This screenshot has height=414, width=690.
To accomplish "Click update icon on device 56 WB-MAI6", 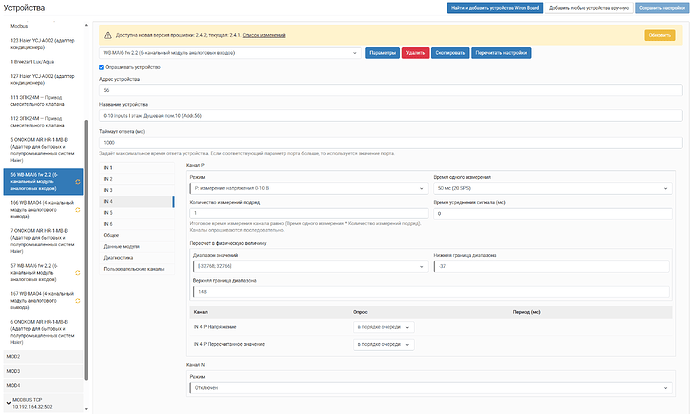I will tap(78, 182).
